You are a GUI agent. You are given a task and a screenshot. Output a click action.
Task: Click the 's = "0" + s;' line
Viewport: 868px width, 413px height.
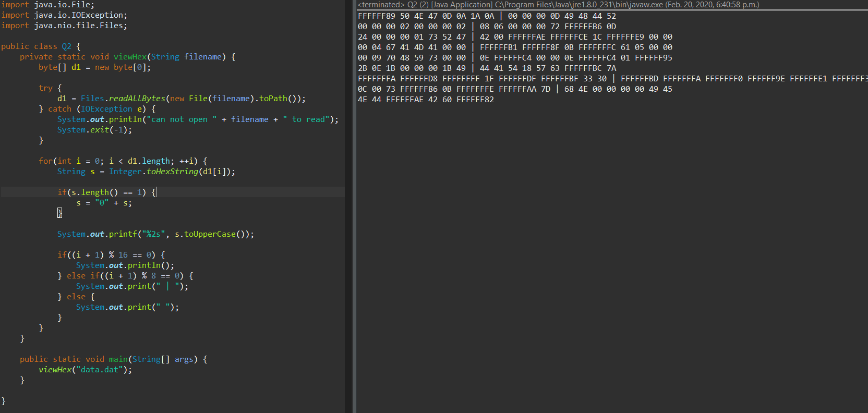click(104, 203)
